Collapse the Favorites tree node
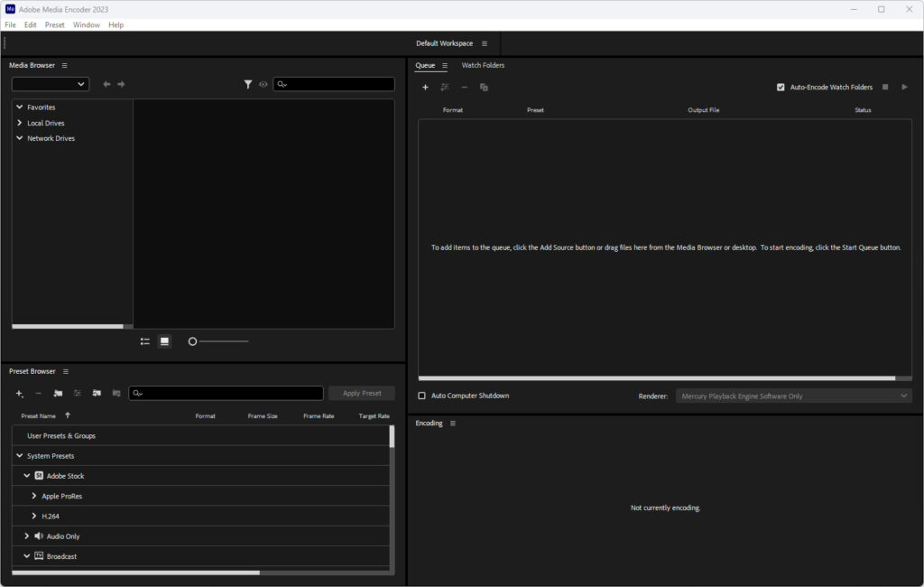 coord(20,107)
